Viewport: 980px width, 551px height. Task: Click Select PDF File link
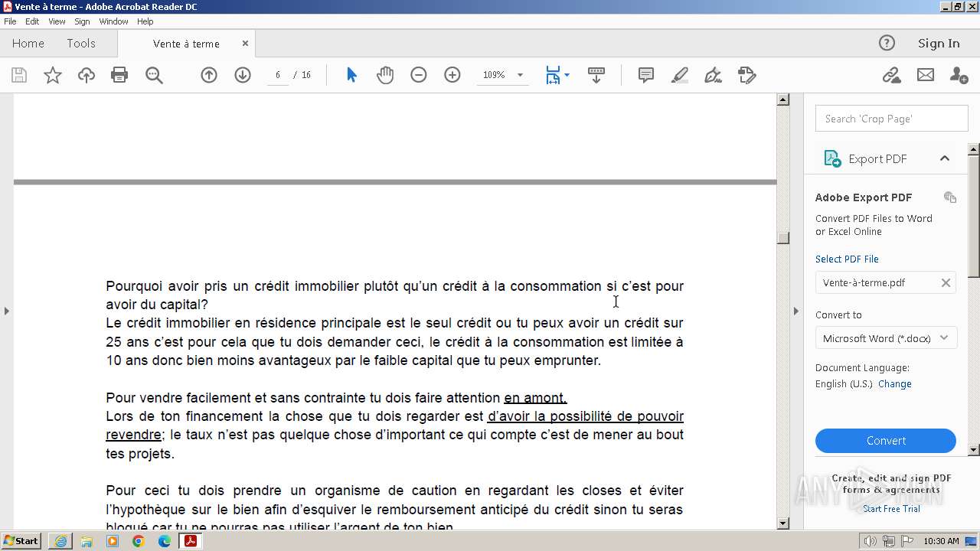[847, 259]
